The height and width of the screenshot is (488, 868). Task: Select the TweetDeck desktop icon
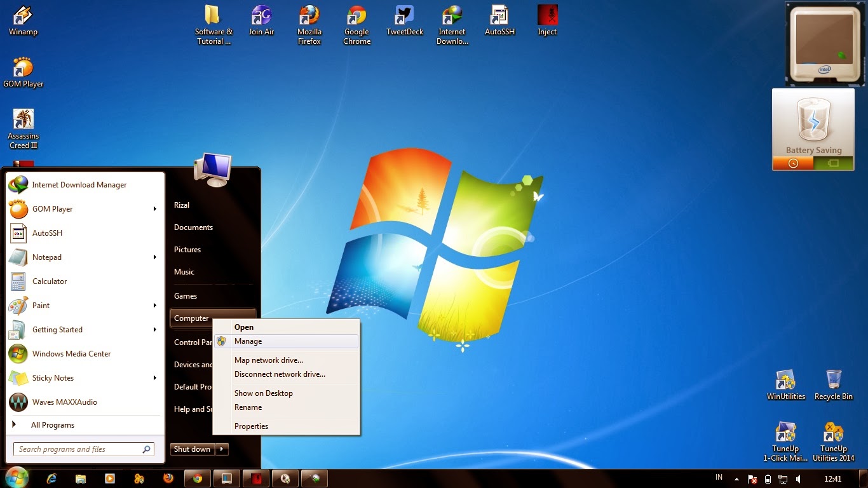click(404, 16)
